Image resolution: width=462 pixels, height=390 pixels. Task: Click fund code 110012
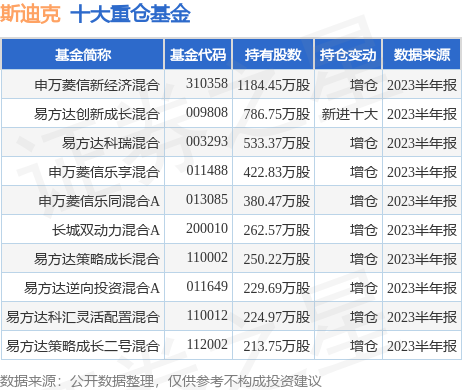207,315
